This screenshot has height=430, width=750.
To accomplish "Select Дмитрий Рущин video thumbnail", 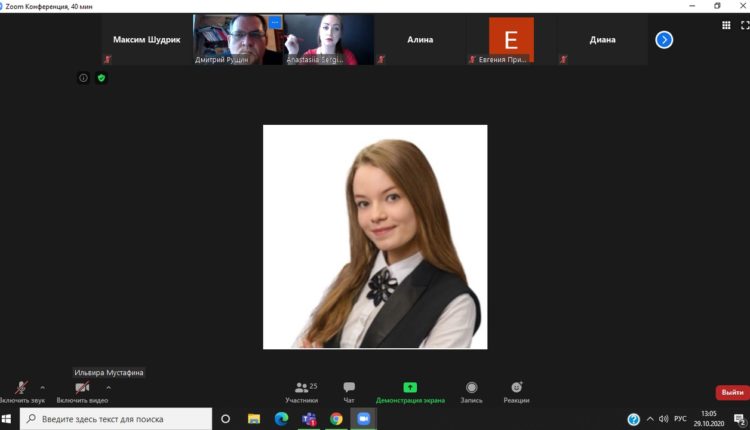I will point(237,40).
